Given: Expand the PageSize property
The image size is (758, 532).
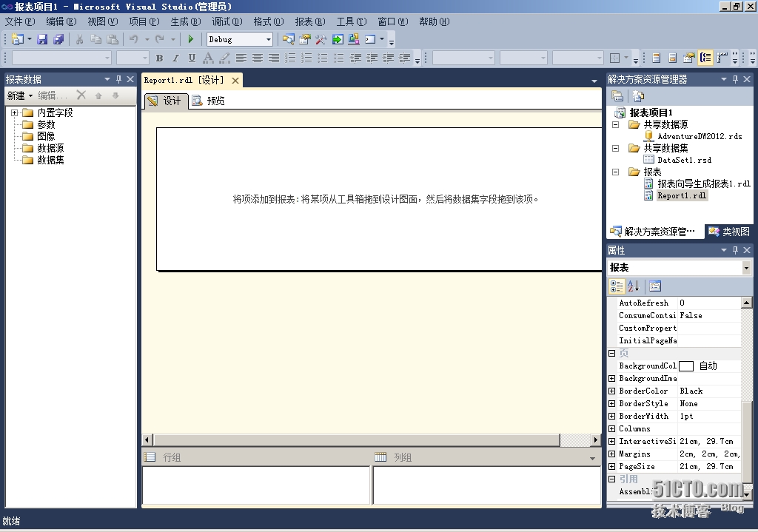Looking at the screenshot, I should pos(611,466).
